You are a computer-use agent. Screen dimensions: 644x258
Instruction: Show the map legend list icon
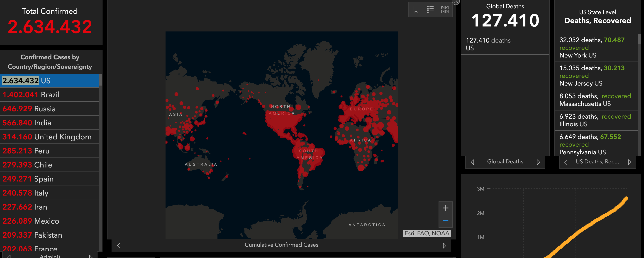click(x=430, y=10)
